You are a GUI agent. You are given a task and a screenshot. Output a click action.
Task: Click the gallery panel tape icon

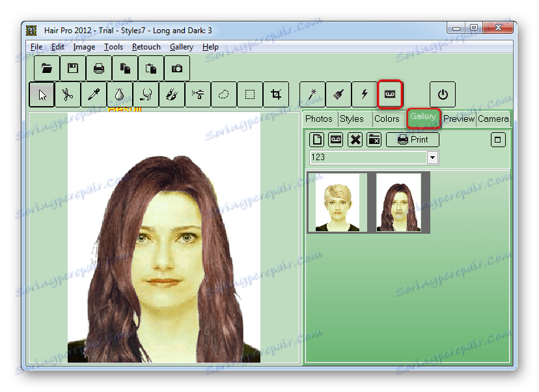[x=336, y=140]
